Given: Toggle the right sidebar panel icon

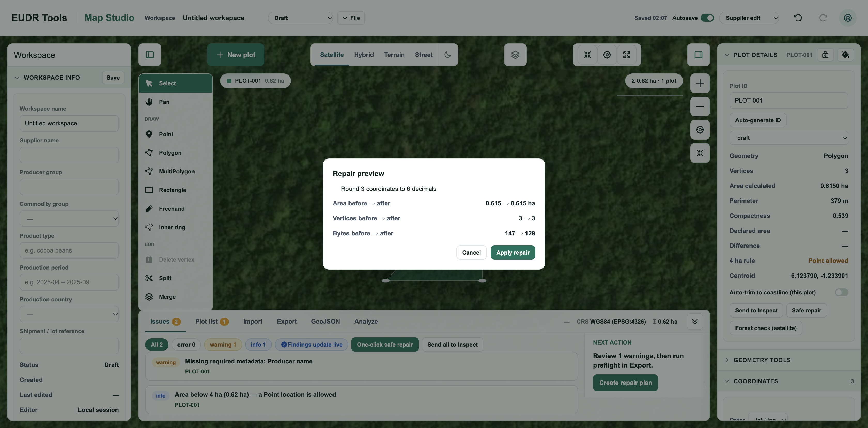Looking at the screenshot, I should click(698, 55).
